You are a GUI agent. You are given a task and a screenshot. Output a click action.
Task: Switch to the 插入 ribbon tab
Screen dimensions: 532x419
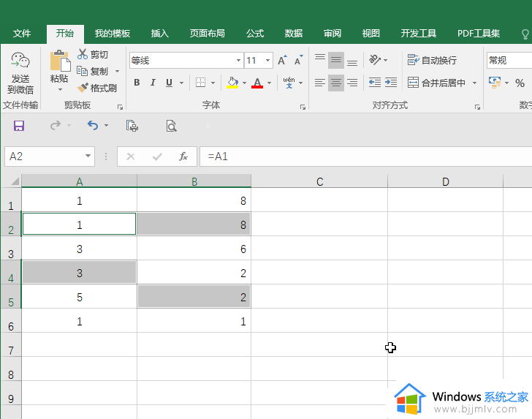159,34
